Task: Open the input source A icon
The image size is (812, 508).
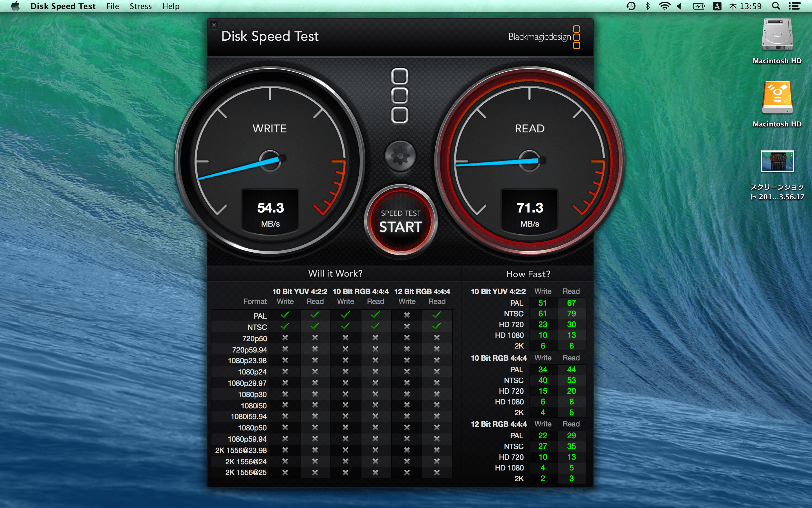Action: 717,6
